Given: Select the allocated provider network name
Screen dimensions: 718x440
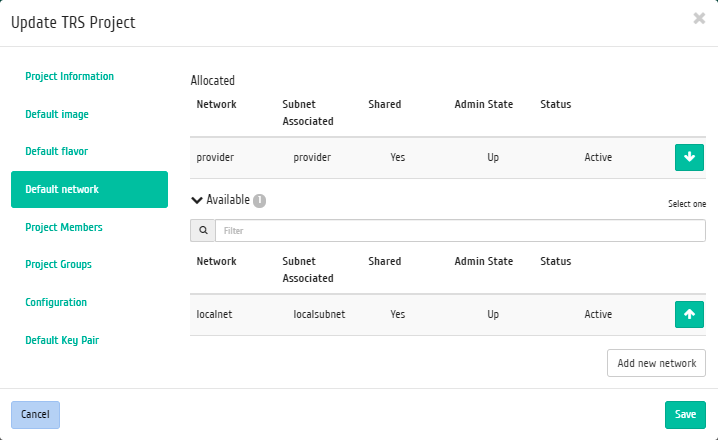Looking at the screenshot, I should [x=215, y=158].
